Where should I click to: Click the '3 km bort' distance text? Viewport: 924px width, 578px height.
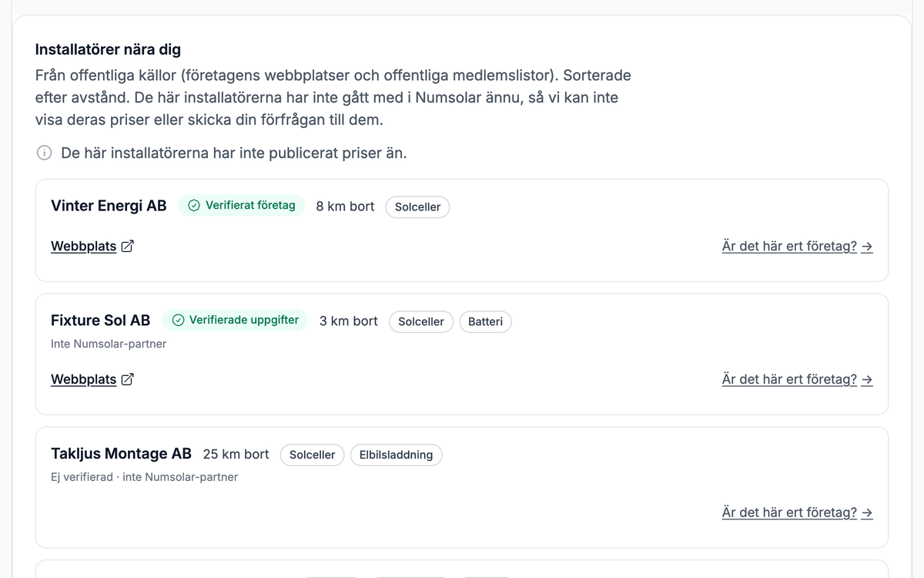click(349, 321)
